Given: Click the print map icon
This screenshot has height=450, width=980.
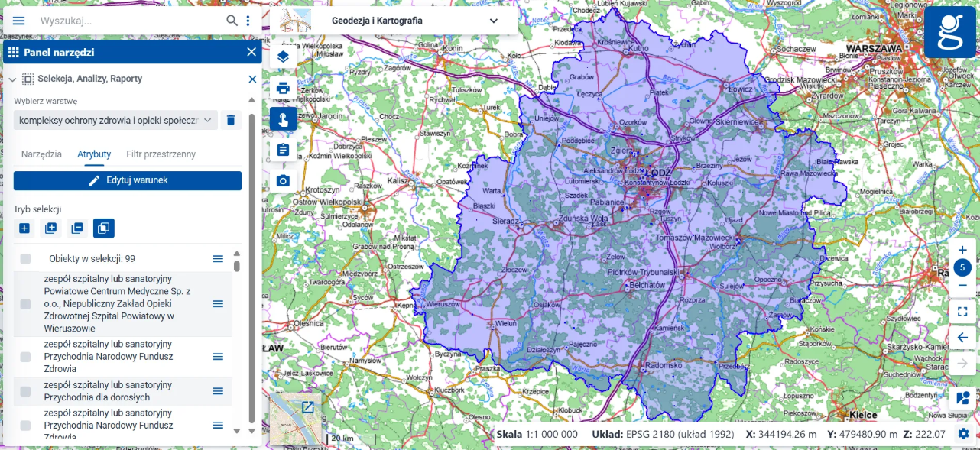Looking at the screenshot, I should click(x=283, y=88).
